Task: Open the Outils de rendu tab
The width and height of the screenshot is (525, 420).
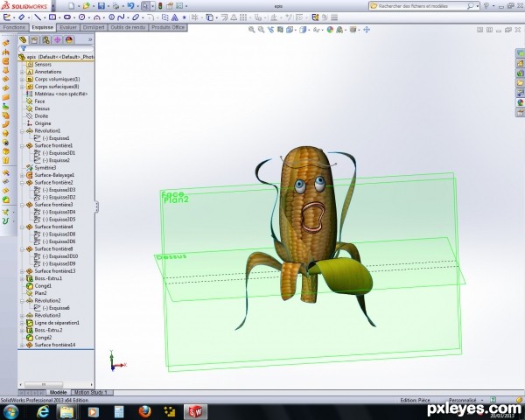Action: pyautogui.click(x=128, y=27)
